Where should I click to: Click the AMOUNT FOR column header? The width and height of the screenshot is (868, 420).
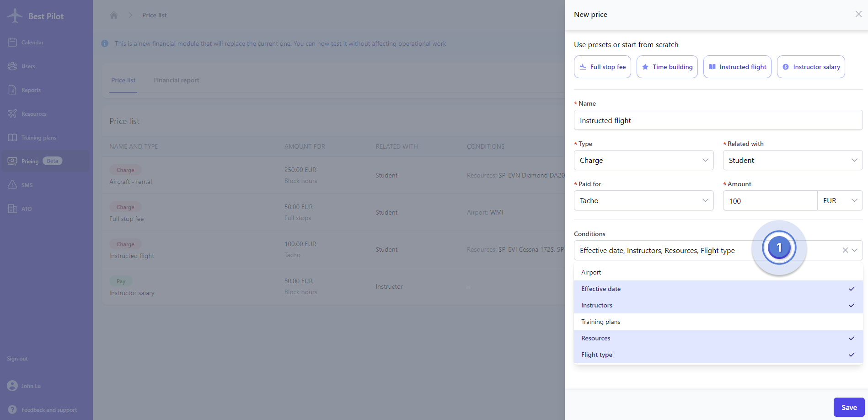[305, 146]
